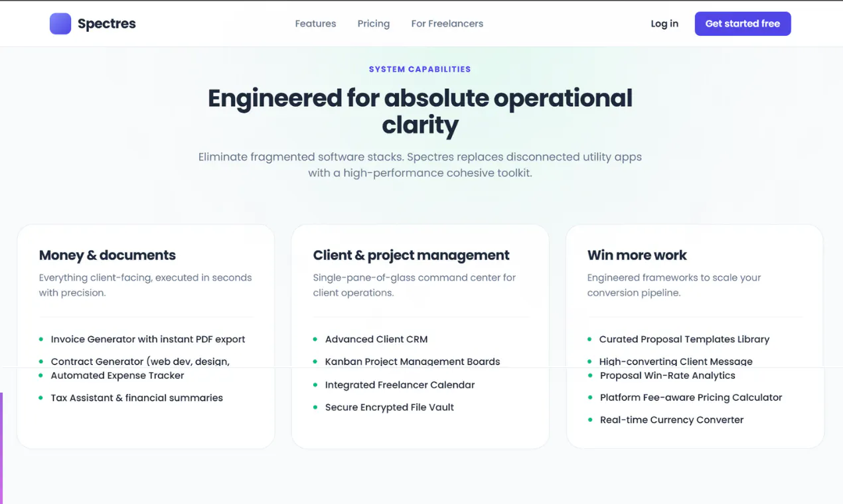Image resolution: width=843 pixels, height=504 pixels.
Task: Select the Automated Expense Tracker item
Action: pyautogui.click(x=117, y=375)
